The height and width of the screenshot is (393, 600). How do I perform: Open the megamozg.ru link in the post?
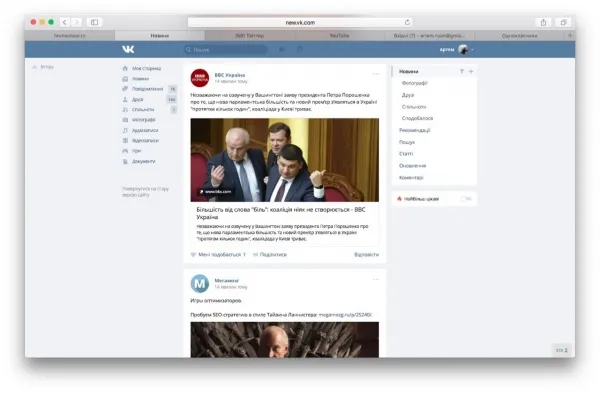(x=345, y=315)
